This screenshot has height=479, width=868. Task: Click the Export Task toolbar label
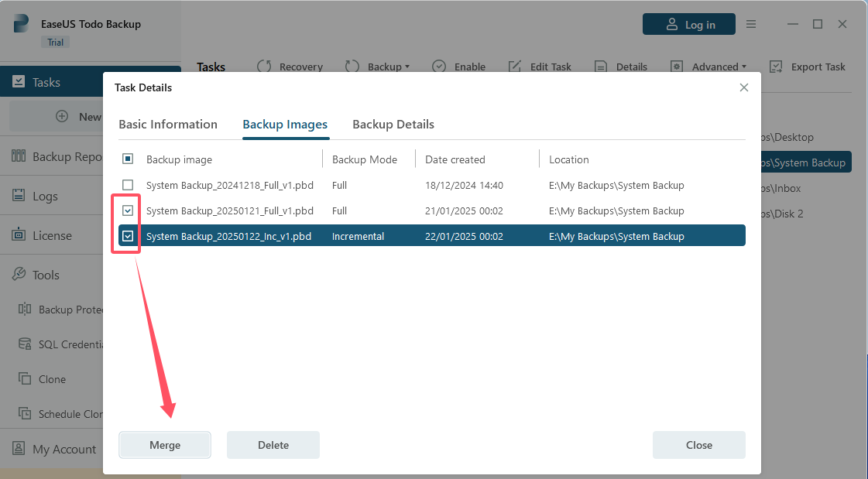coord(818,67)
